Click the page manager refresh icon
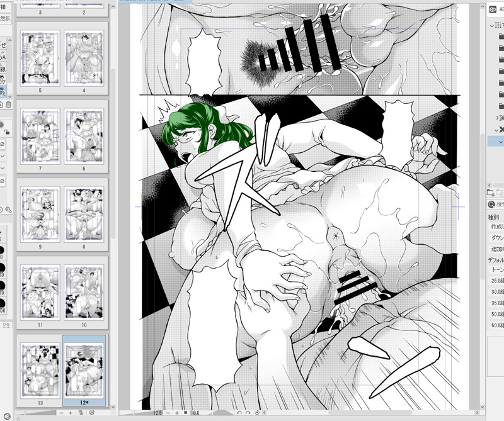504x421 pixels. coord(91,413)
